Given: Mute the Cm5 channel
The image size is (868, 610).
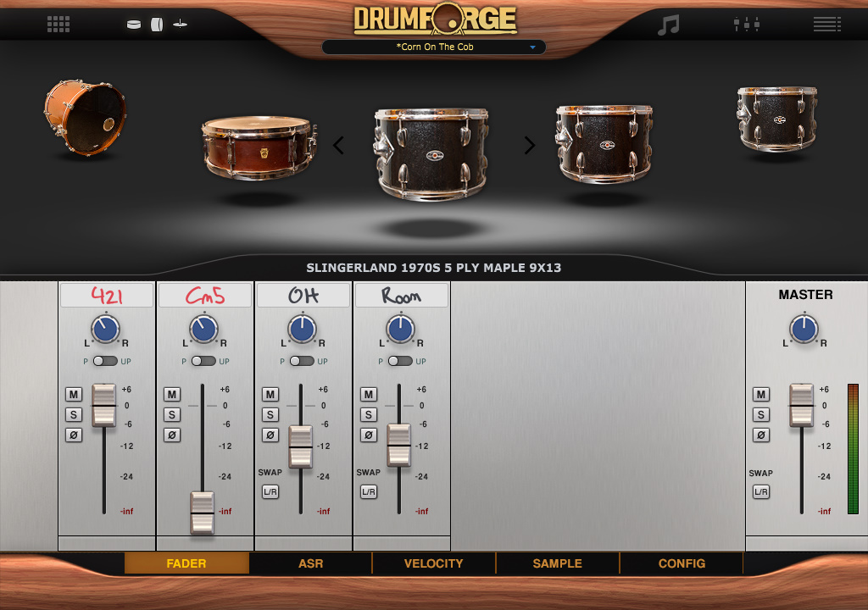Looking at the screenshot, I should (172, 394).
